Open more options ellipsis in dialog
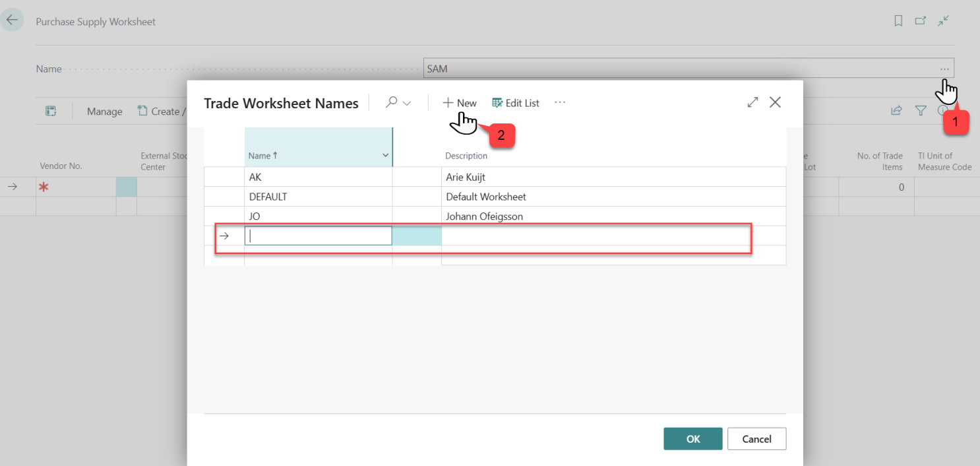 tap(560, 103)
